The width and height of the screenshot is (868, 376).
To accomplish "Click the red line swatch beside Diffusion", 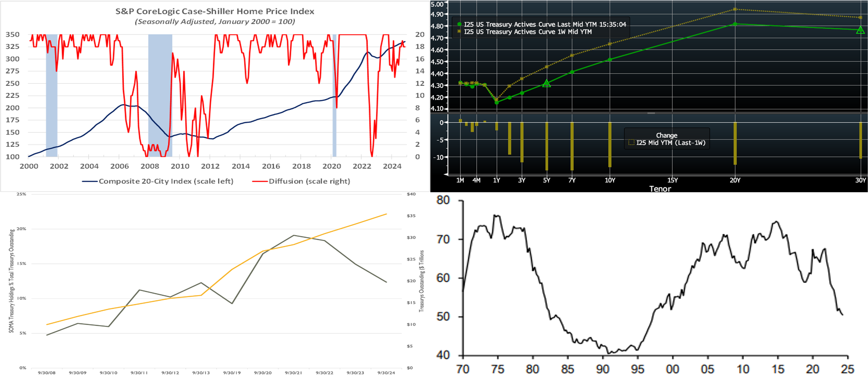I will tap(260, 181).
